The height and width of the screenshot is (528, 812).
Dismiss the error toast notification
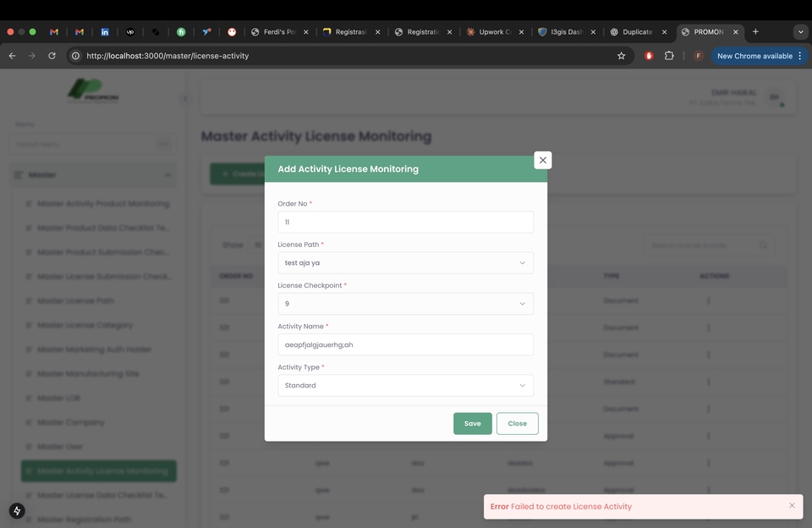[x=792, y=505]
